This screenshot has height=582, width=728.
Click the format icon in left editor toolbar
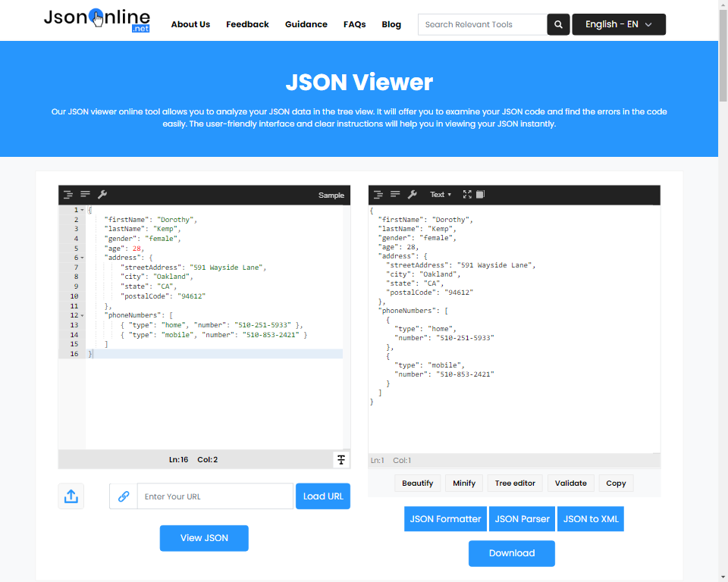(x=68, y=195)
